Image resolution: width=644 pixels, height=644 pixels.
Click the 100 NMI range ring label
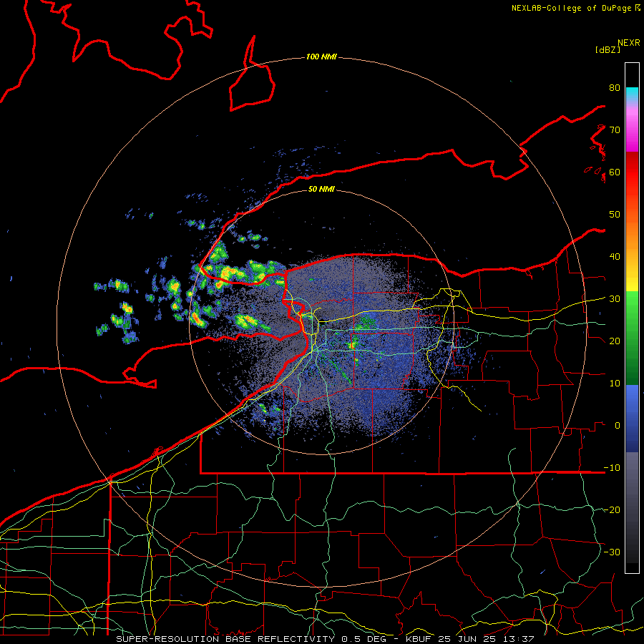click(x=321, y=57)
